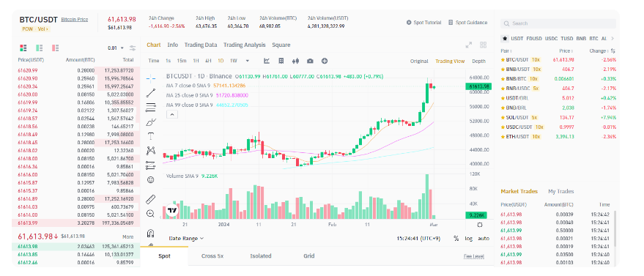Click the zoom in magnifier tool
This screenshot has height=276, width=644.
[x=151, y=214]
